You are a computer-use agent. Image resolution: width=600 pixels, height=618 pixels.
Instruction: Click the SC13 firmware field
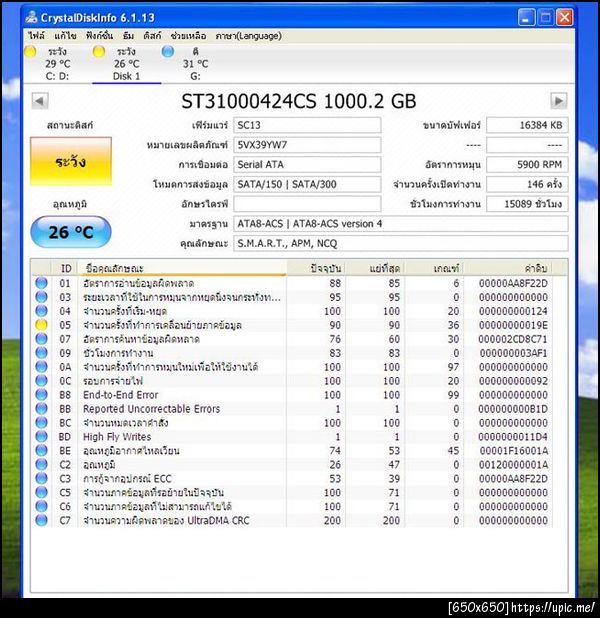coord(307,125)
